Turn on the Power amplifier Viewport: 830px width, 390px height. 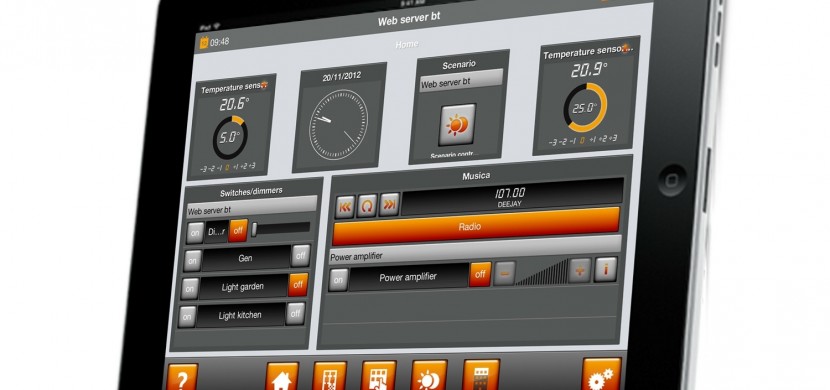coord(338,279)
